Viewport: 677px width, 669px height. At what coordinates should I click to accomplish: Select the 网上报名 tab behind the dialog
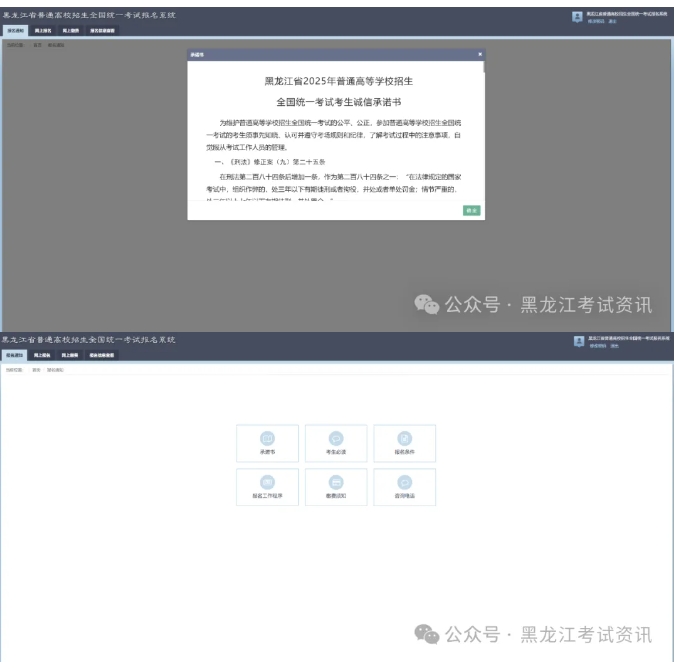pos(43,31)
